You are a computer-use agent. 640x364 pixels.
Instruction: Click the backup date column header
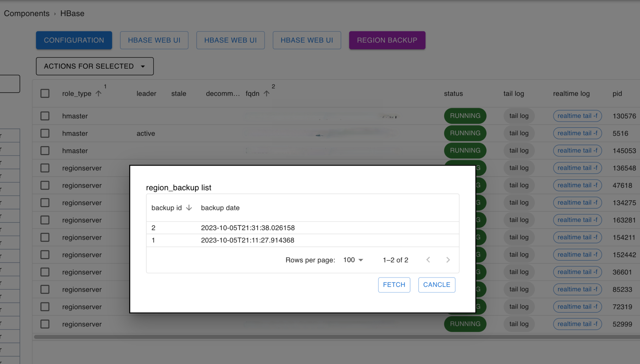tap(220, 208)
